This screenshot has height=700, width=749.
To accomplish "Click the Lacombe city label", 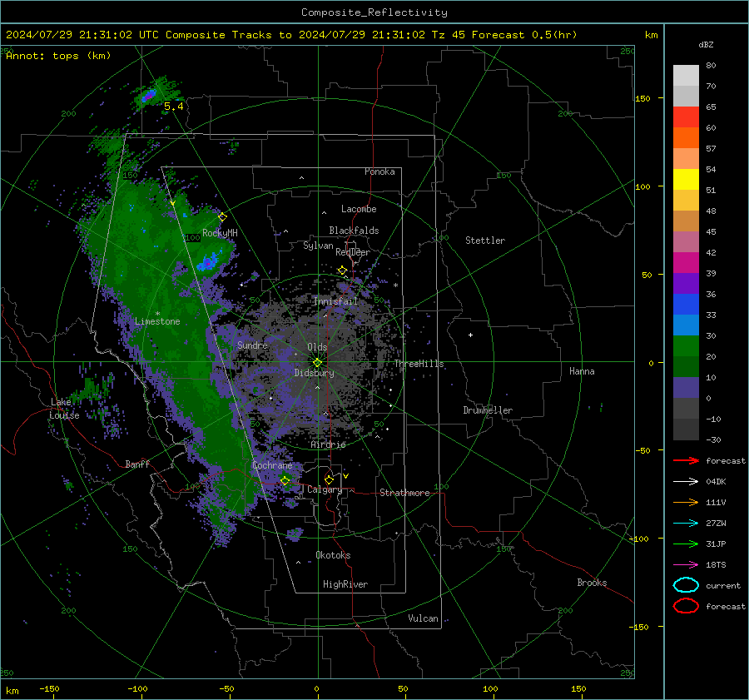I will point(359,209).
